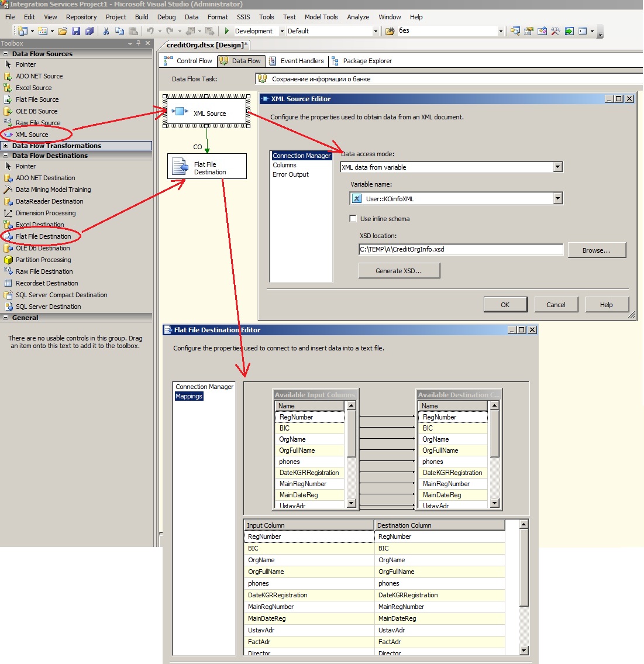
Task: Click Browse for the XSD location
Action: click(x=596, y=250)
